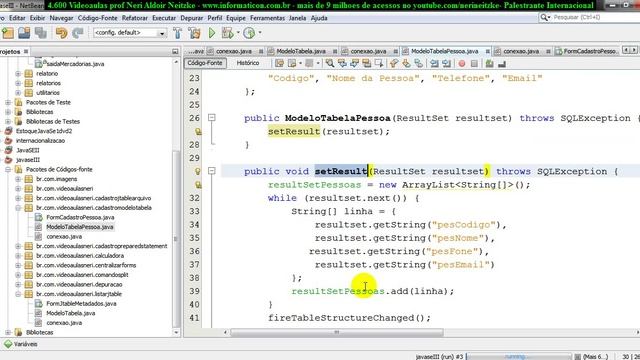Click the Variáveis button at the window bottom
This screenshot has width=640, height=360.
tap(21, 344)
